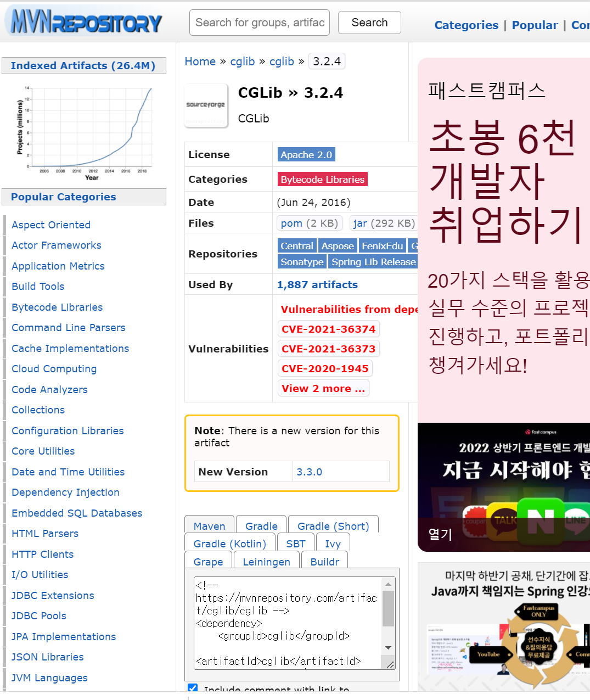Open new version 3.3.0 link
The image size is (590, 700).
tap(310, 472)
